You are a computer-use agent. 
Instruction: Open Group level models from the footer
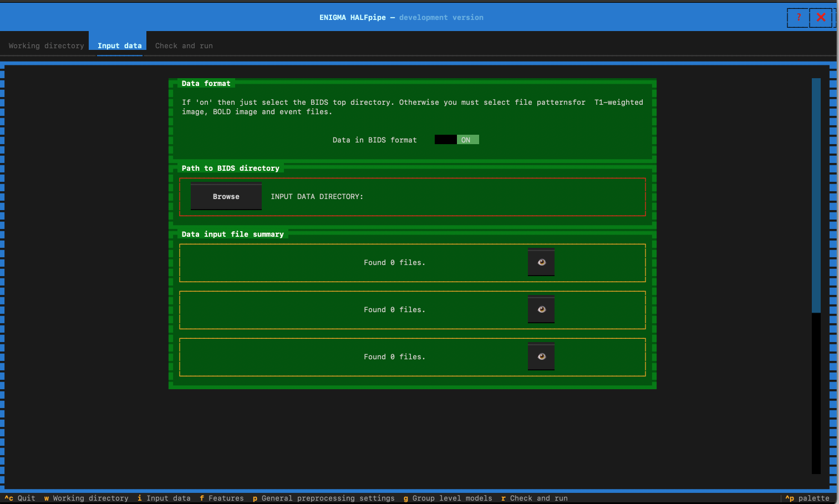(x=448, y=498)
